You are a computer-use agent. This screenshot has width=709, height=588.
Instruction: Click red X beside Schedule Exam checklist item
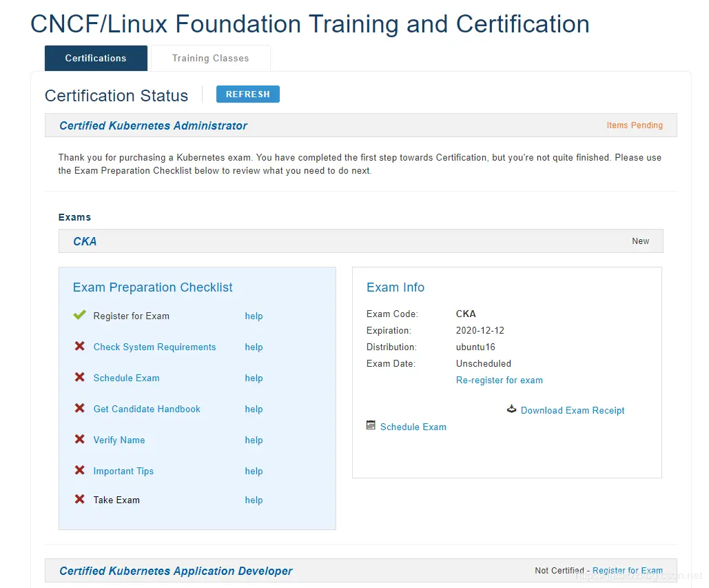[80, 377]
